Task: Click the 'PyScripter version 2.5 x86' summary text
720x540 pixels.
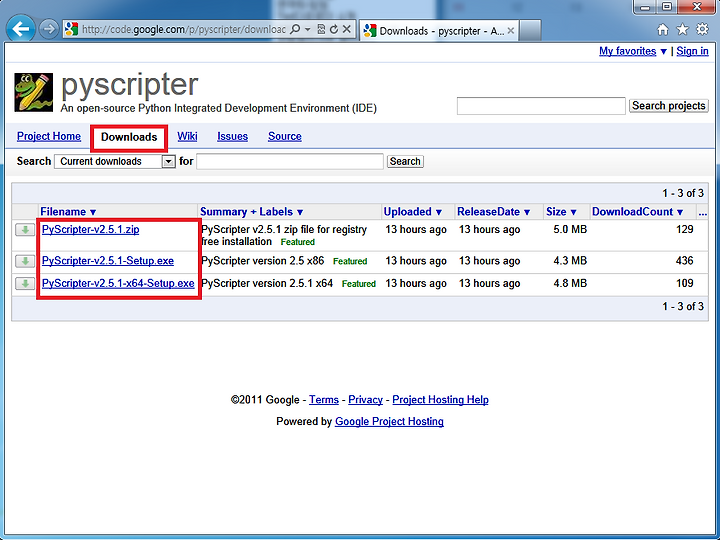Action: coord(263,261)
